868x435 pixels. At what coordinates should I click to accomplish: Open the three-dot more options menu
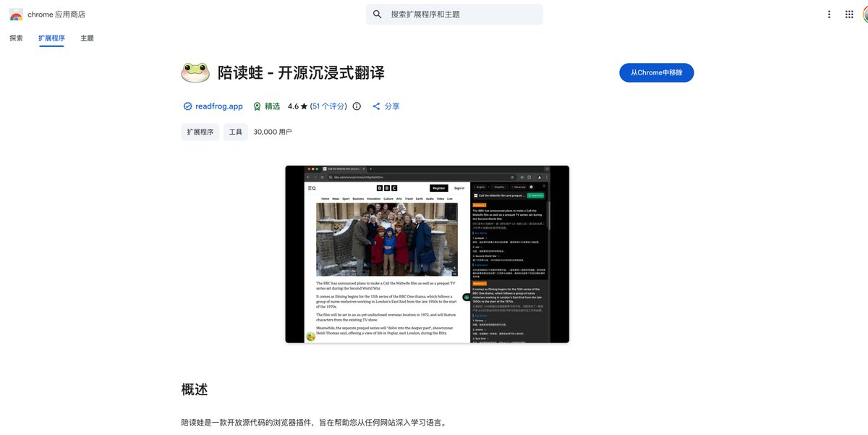(x=829, y=14)
